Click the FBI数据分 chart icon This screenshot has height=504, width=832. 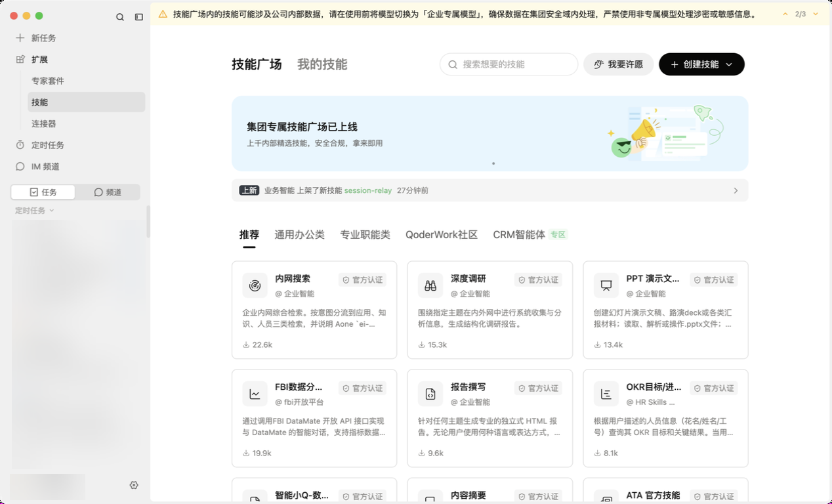[x=255, y=394]
